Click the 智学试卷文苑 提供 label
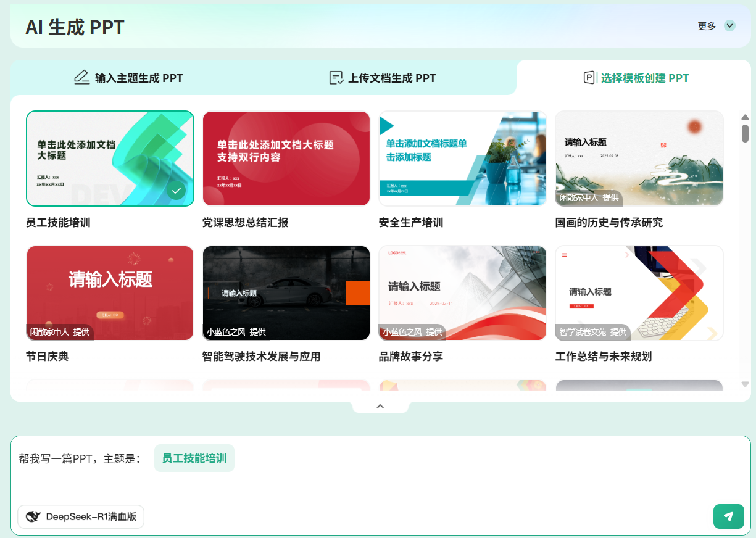The width and height of the screenshot is (756, 538). tap(593, 332)
